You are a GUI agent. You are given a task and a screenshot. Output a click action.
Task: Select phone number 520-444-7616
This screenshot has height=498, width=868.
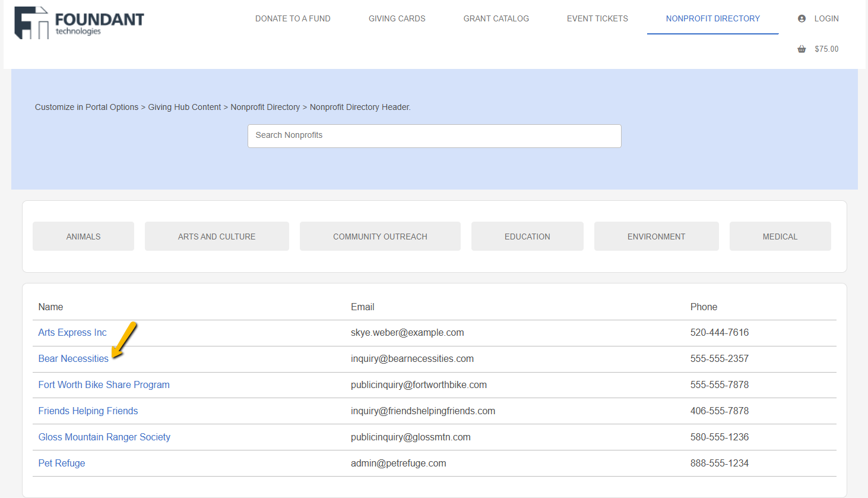coord(720,333)
